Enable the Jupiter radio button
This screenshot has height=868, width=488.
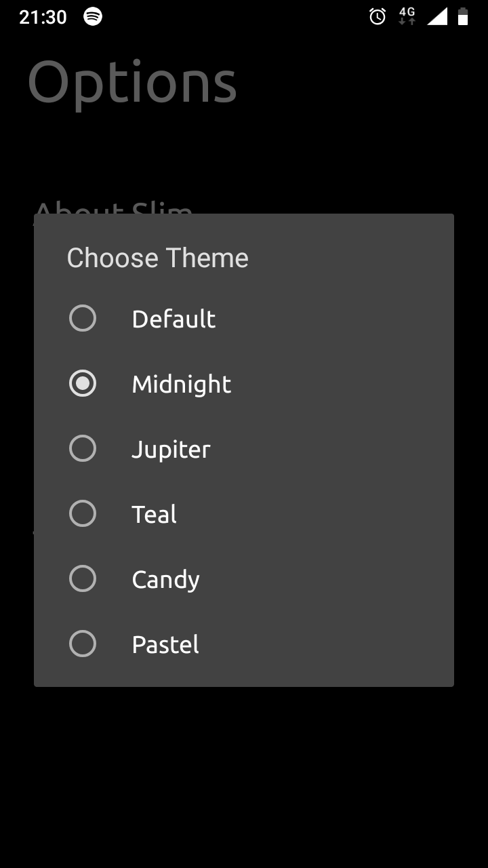[x=83, y=449]
